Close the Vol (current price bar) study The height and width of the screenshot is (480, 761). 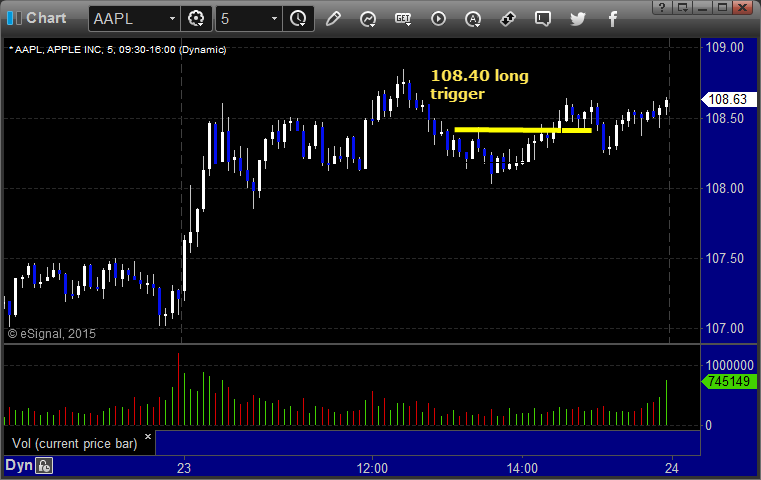coord(148,436)
